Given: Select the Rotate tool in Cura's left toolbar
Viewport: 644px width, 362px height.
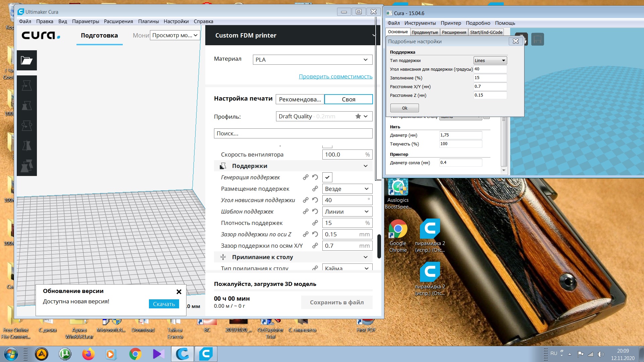Looking at the screenshot, I should (26, 126).
